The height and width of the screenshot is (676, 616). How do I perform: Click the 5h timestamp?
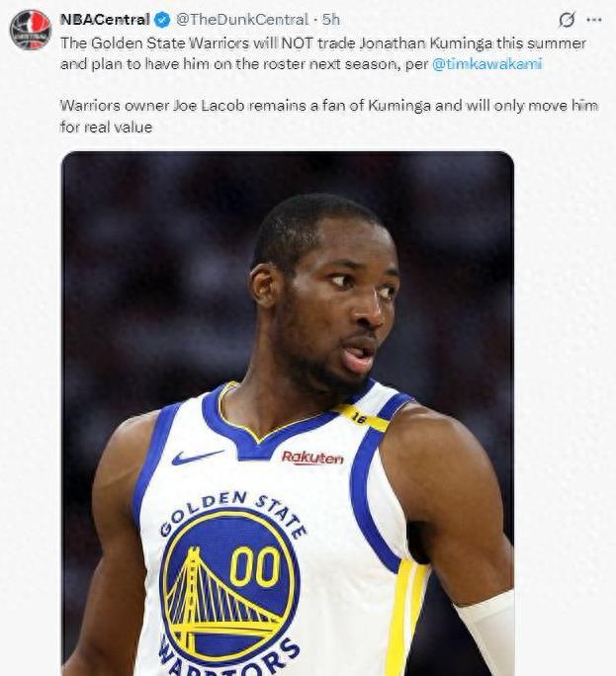tap(331, 20)
